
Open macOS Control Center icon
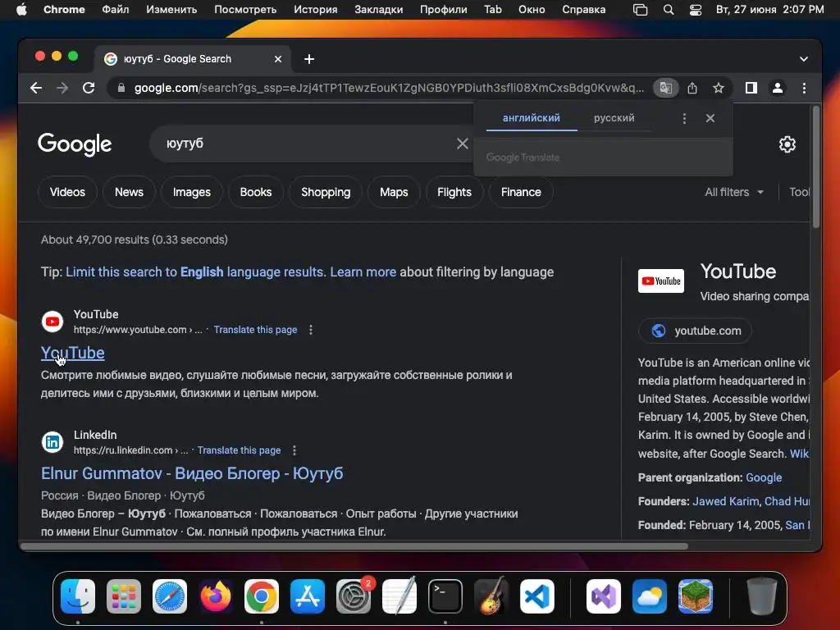(696, 10)
